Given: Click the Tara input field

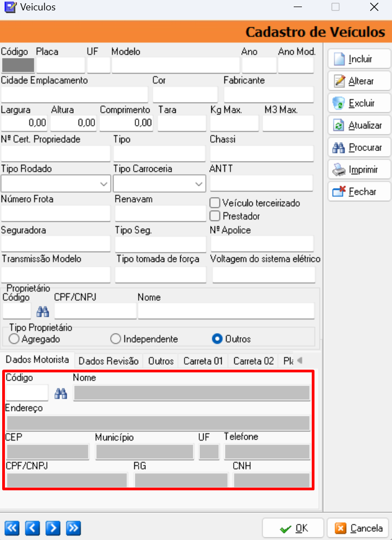Looking at the screenshot, I should pos(182,123).
